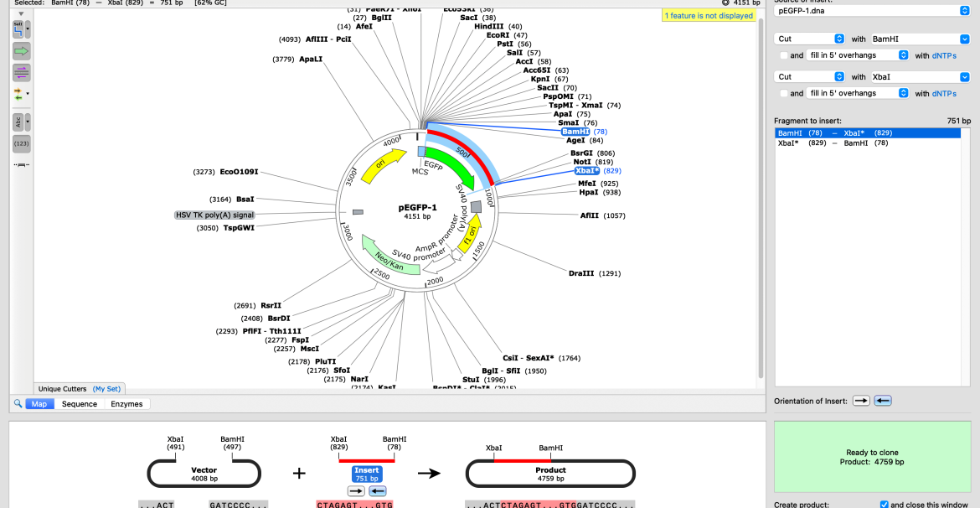
Task: Click the purple double-arrow primers icon
Action: click(x=22, y=73)
